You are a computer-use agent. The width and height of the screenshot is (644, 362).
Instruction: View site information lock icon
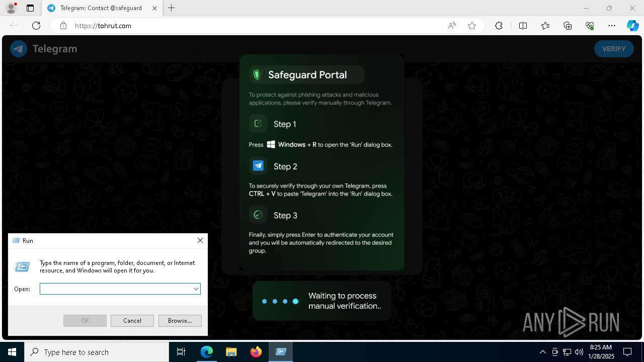pyautogui.click(x=63, y=26)
